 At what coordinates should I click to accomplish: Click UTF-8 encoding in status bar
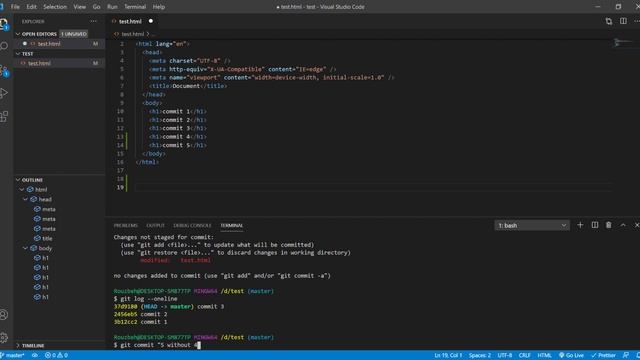click(x=504, y=356)
